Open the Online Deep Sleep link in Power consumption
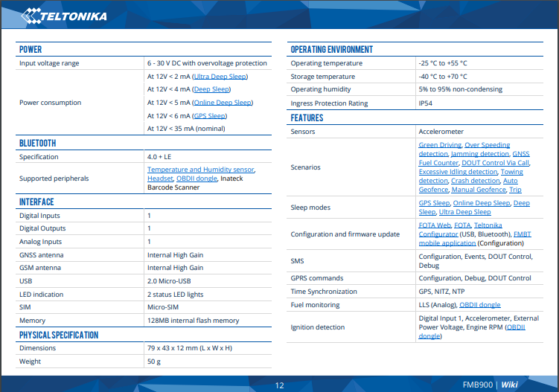The image size is (559, 392). [x=222, y=103]
